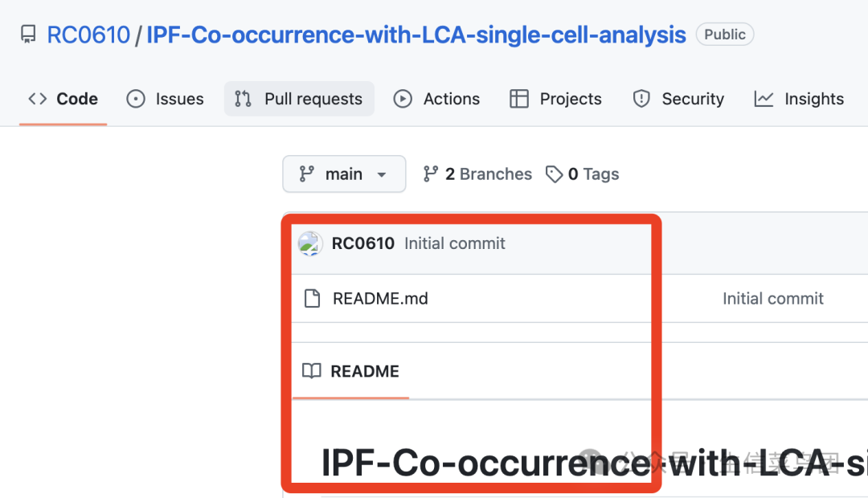Screen dimensions: 868x498
Task: View the 2 Branches link
Action: click(477, 174)
